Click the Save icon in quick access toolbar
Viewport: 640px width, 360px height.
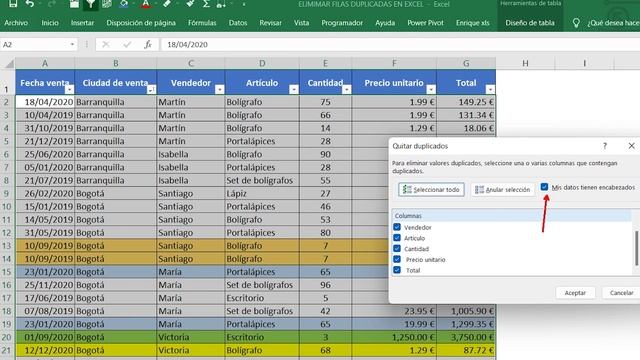coord(13,4)
